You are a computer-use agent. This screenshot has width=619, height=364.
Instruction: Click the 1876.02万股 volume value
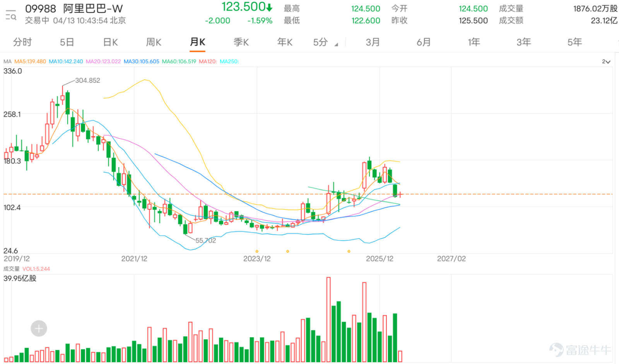(595, 9)
